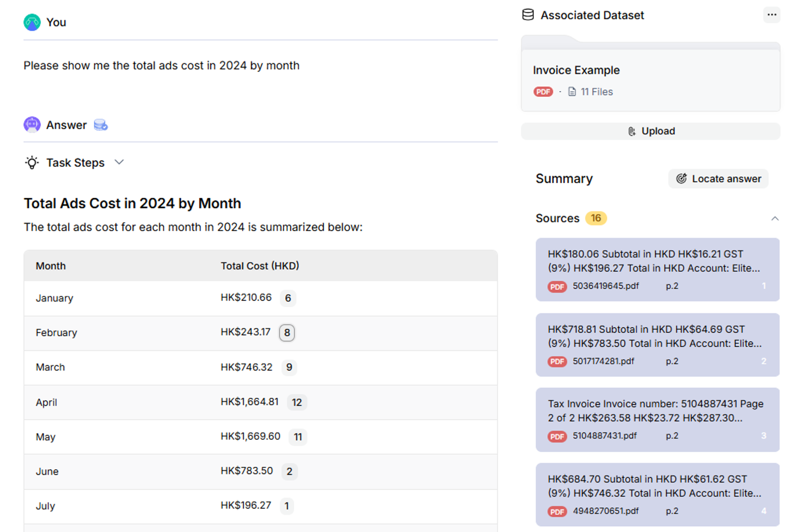
Task: Click the file icon beside 11 Files
Action: click(x=572, y=92)
